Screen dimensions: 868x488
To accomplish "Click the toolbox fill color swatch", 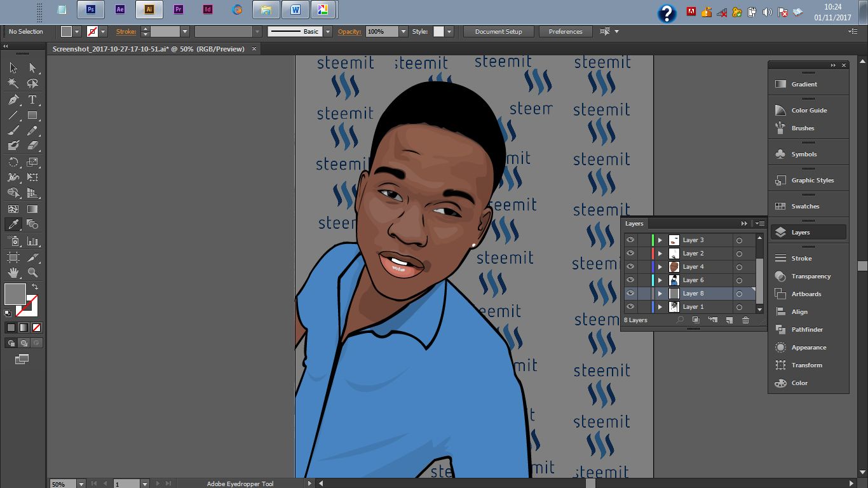I will pos(15,294).
